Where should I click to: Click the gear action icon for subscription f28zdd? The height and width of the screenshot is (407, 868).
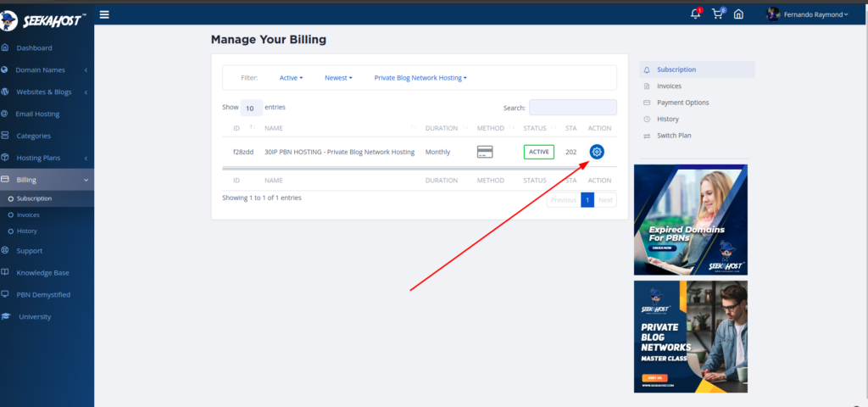coord(597,152)
